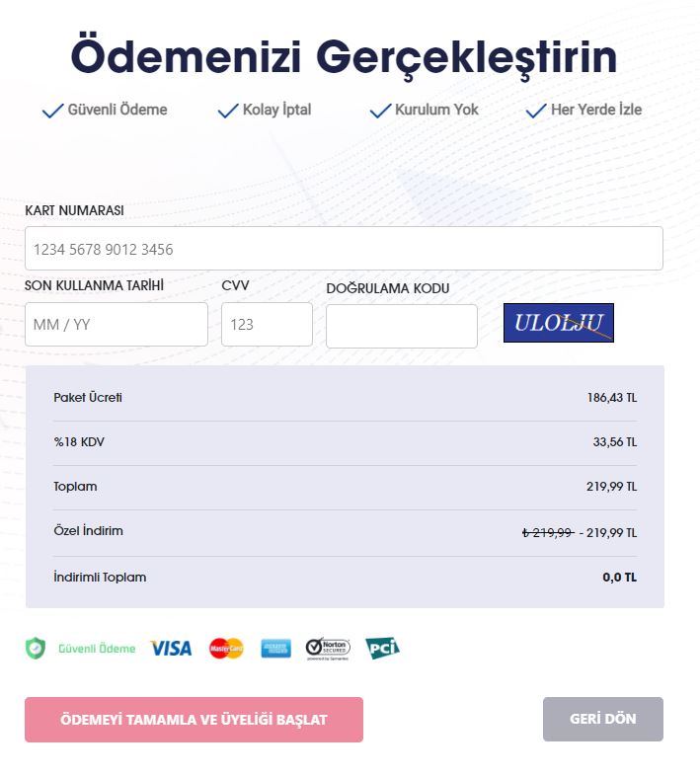Click into the CVV field
Image resolution: width=700 pixels, height=777 pixels.
(x=267, y=324)
